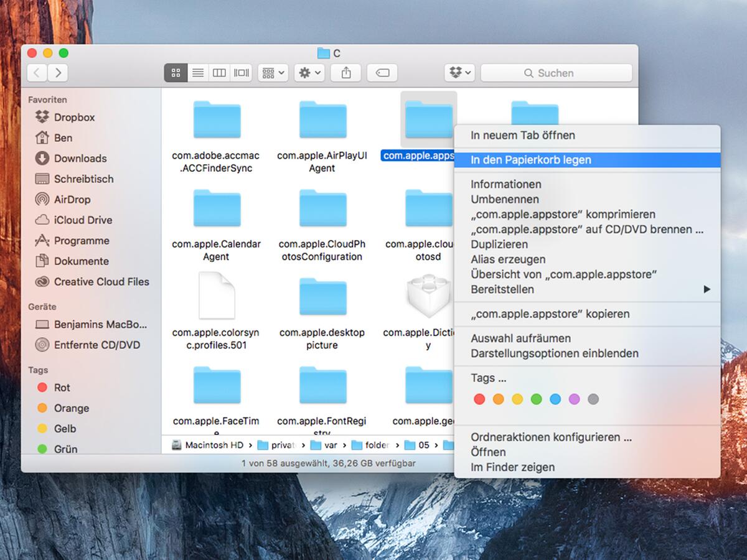Click the back navigation arrow

[37, 73]
